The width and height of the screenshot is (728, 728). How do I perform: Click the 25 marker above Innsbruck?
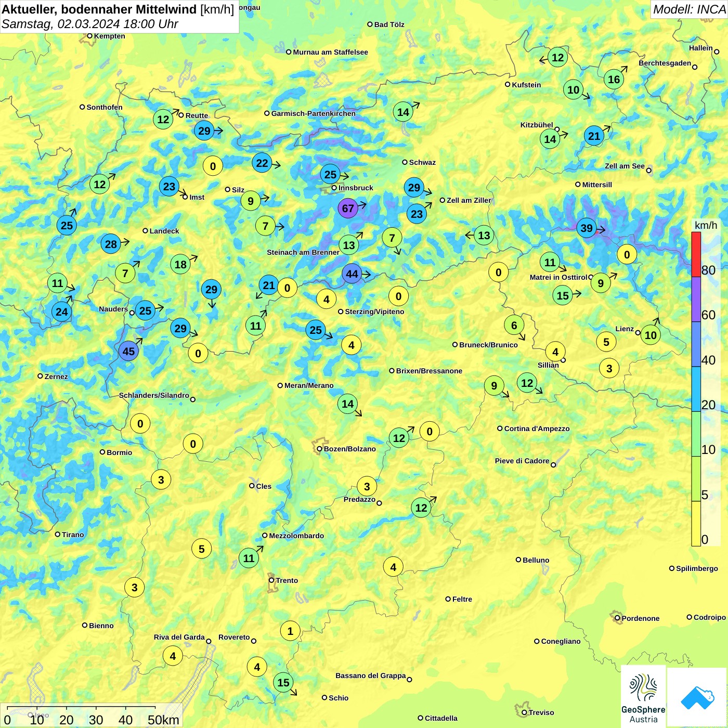[331, 174]
